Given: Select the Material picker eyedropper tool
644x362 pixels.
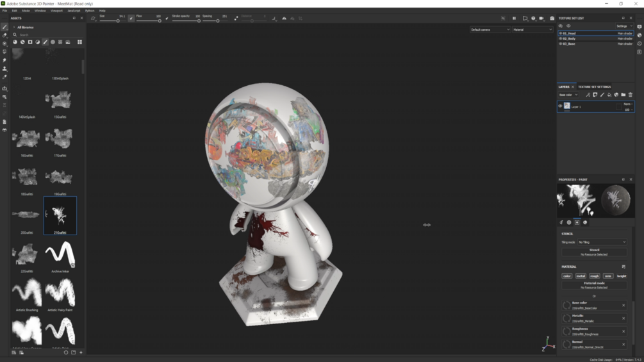Looking at the screenshot, I should (x=4, y=77).
